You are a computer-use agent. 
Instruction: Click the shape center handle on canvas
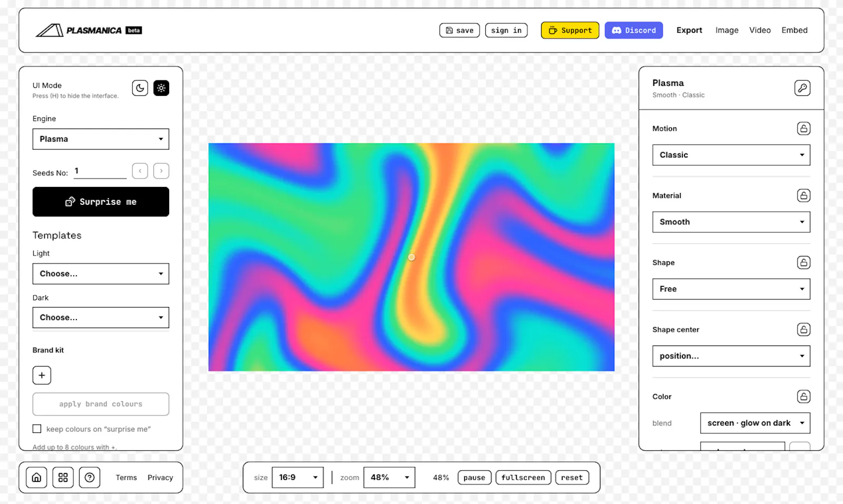click(411, 257)
